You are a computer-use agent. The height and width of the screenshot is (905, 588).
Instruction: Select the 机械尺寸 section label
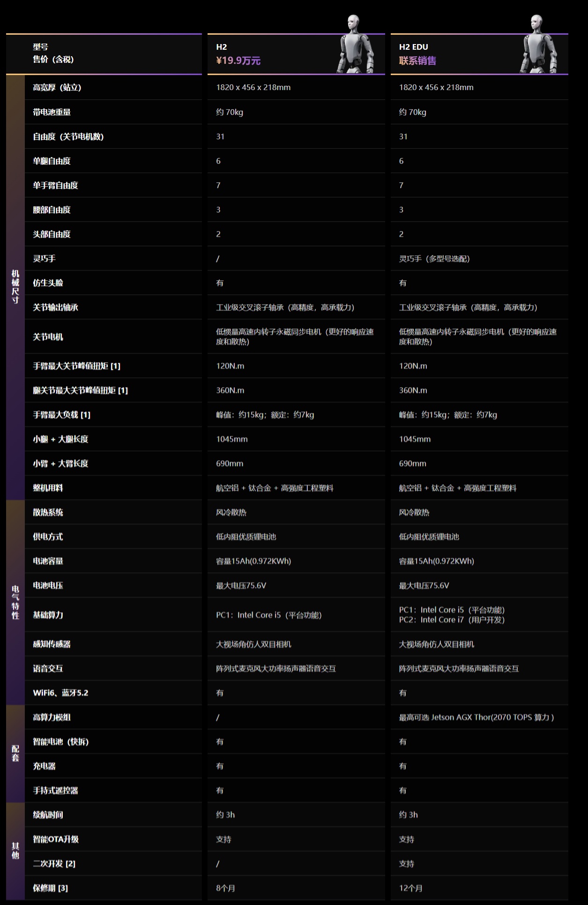pos(15,287)
